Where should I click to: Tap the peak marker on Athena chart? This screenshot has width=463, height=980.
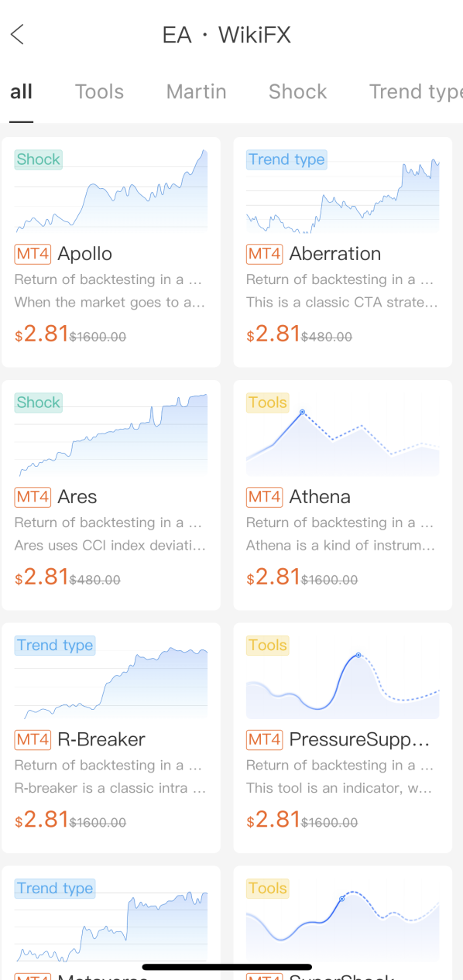(x=302, y=412)
